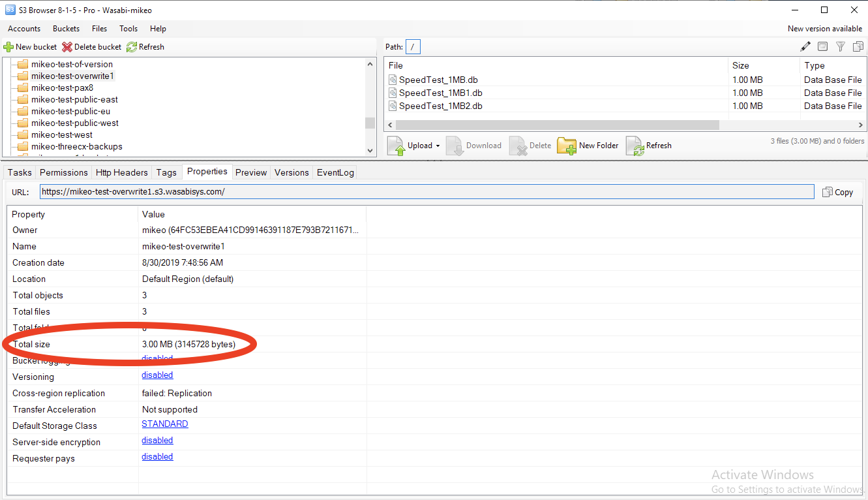Click the Versioning disabled link
Viewport: 868px width, 500px height.
[157, 375]
